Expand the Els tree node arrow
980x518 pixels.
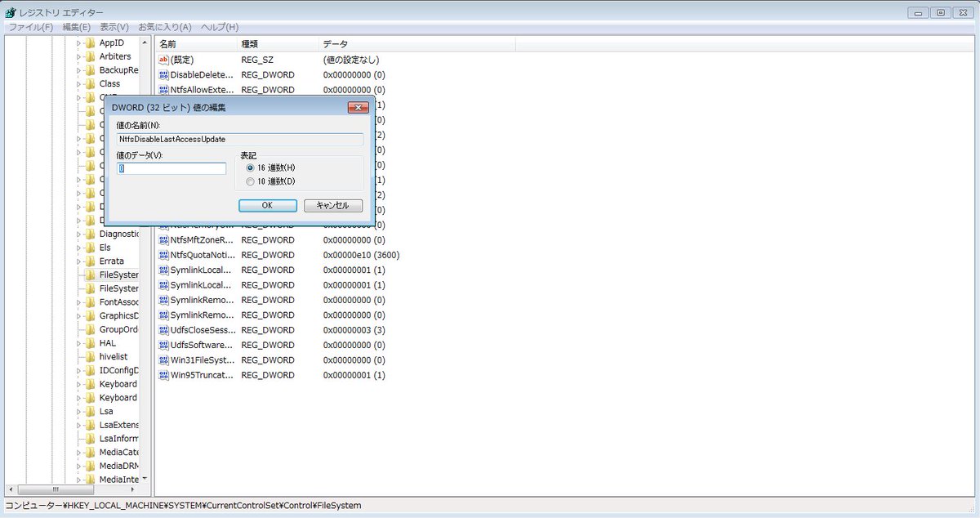pos(79,248)
